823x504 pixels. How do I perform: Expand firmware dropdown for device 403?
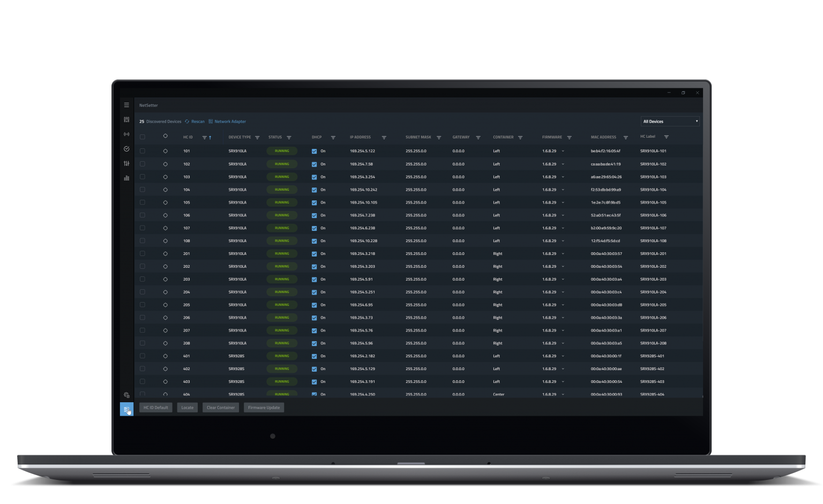pos(563,382)
